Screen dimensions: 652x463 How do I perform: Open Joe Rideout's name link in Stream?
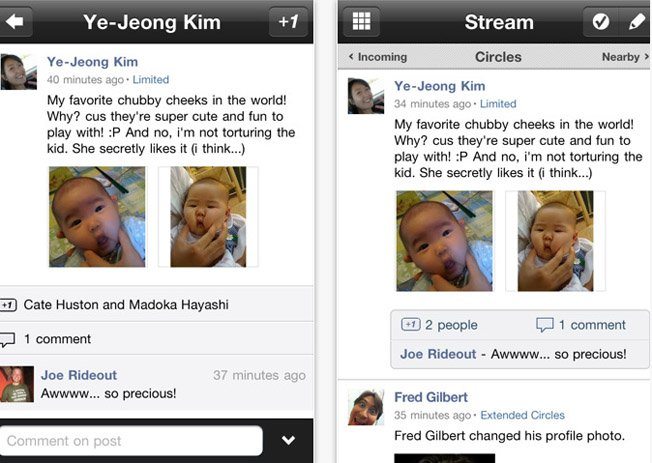tap(438, 354)
